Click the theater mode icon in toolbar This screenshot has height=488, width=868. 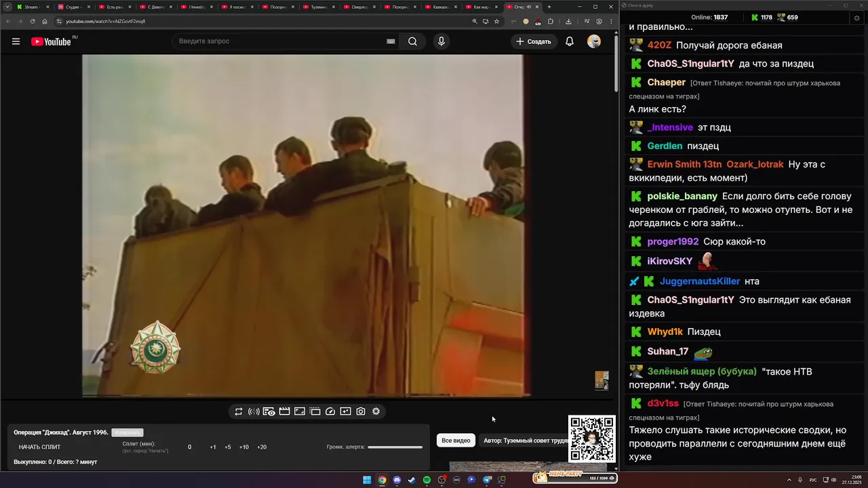click(315, 411)
